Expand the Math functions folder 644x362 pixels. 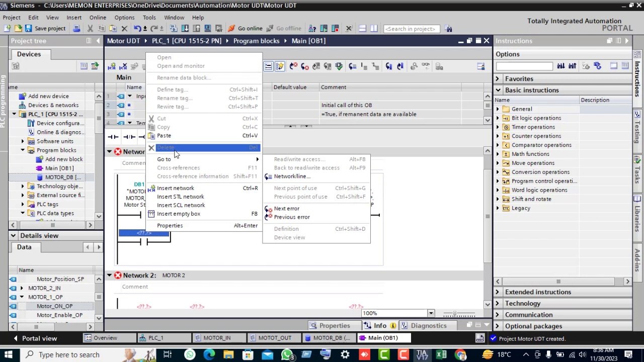498,154
